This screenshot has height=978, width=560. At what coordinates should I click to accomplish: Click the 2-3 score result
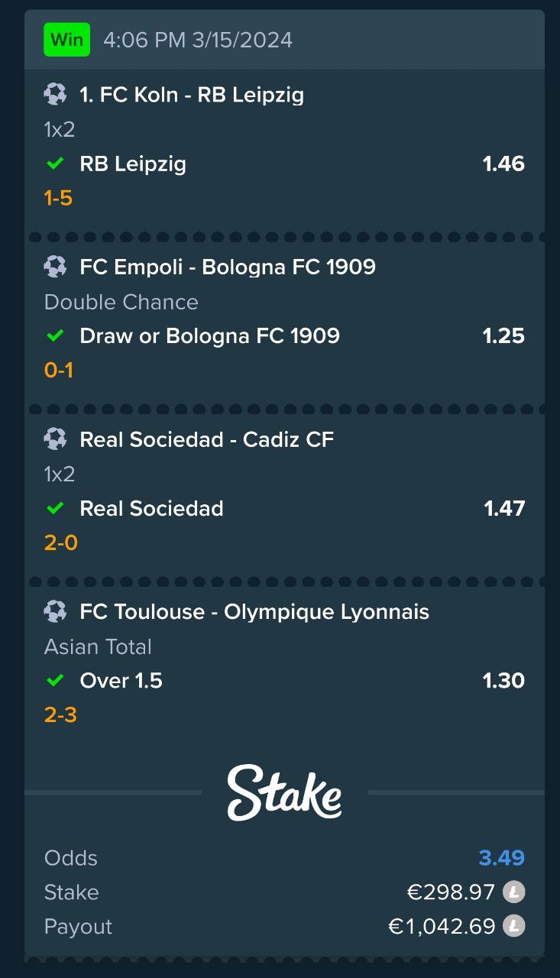click(x=60, y=715)
